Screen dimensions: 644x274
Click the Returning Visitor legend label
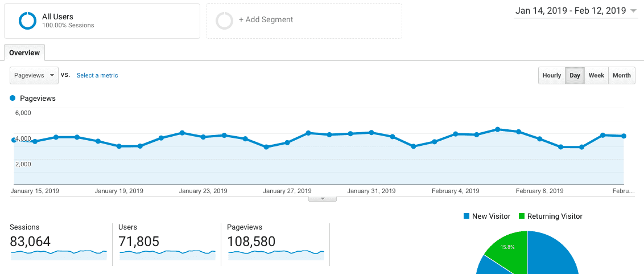(555, 216)
